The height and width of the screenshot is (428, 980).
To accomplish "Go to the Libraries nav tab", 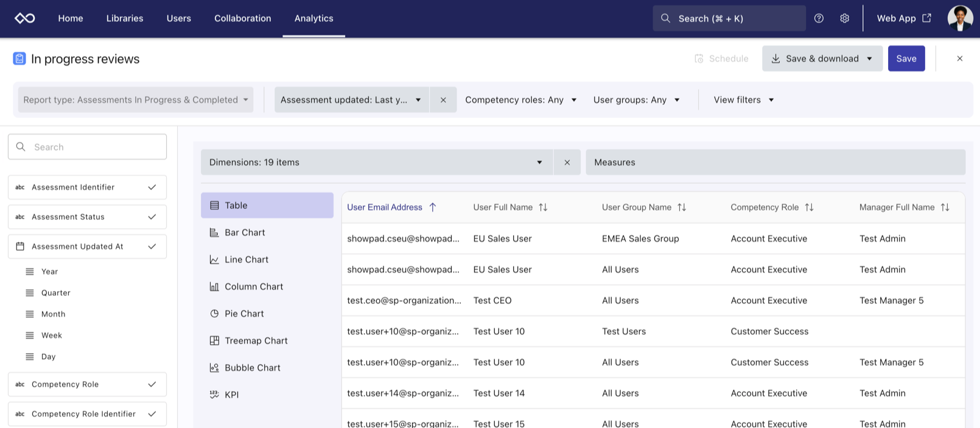I will click(125, 18).
